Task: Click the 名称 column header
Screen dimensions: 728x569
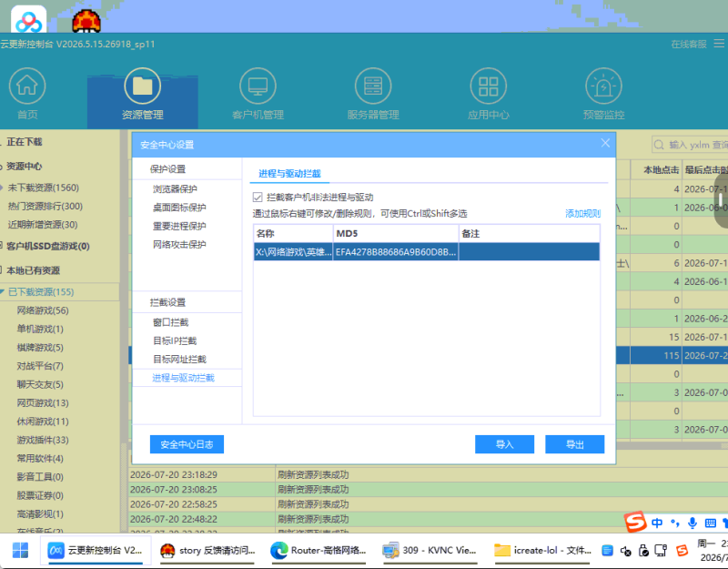Action: tap(293, 234)
